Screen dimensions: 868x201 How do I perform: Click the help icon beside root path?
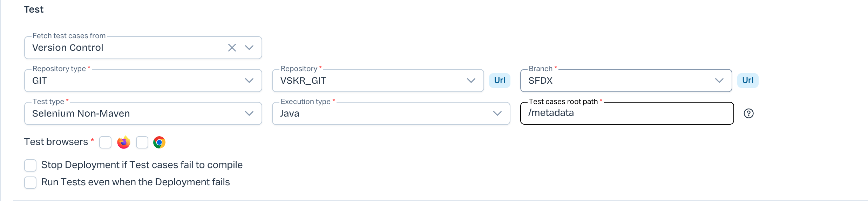pos(748,113)
